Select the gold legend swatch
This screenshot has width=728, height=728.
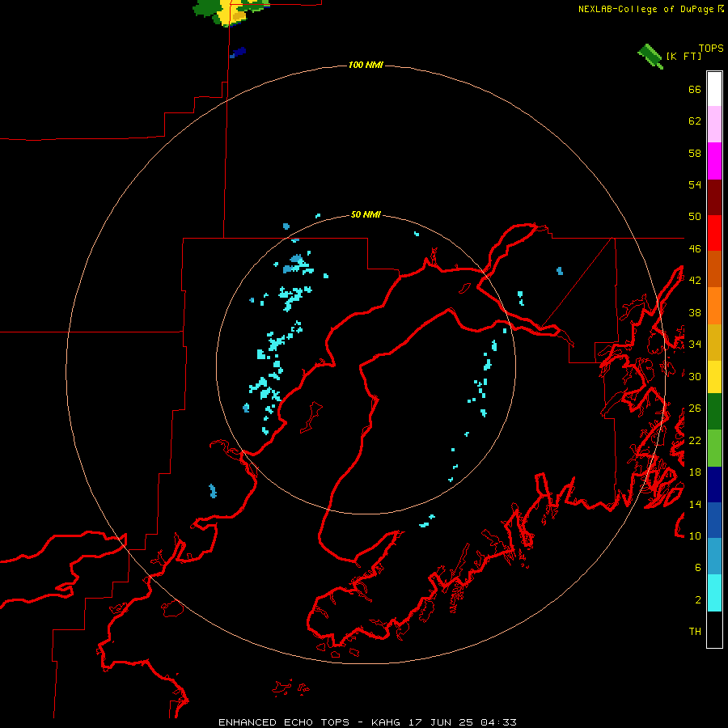pyautogui.click(x=714, y=342)
